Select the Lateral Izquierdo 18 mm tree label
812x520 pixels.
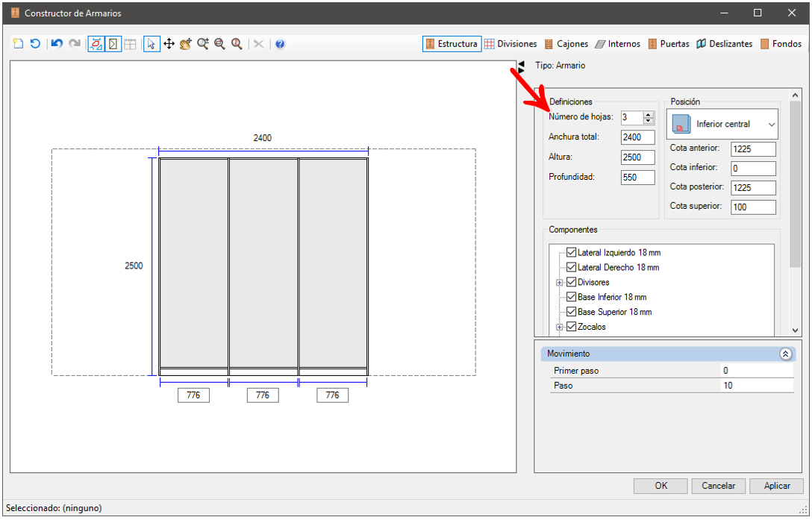coord(619,253)
